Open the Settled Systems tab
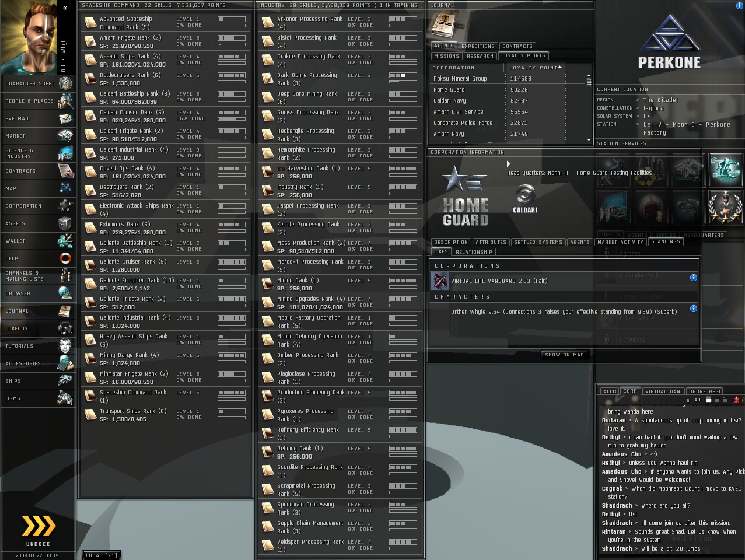745x560 pixels. click(538, 242)
